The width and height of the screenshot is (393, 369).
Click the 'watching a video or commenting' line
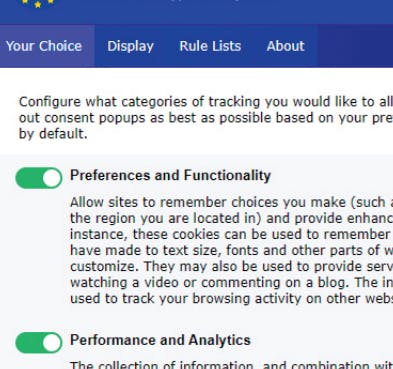pyautogui.click(x=231, y=282)
